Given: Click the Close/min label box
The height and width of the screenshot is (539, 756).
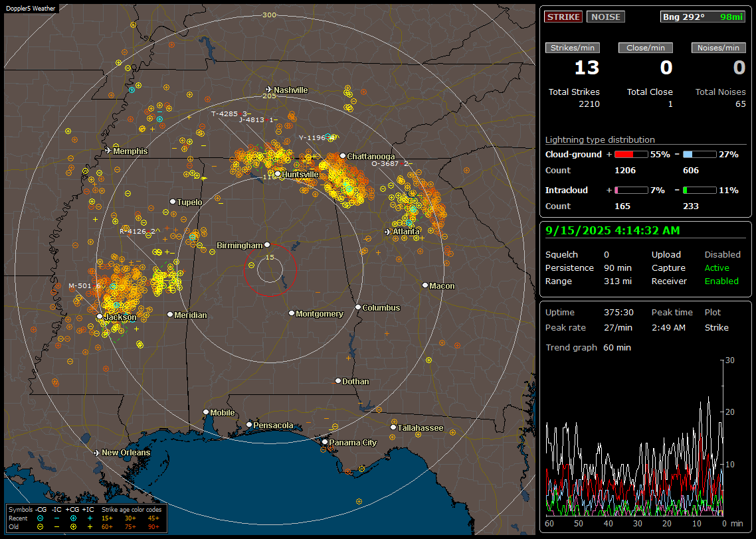Looking at the screenshot, I should pyautogui.click(x=646, y=48).
